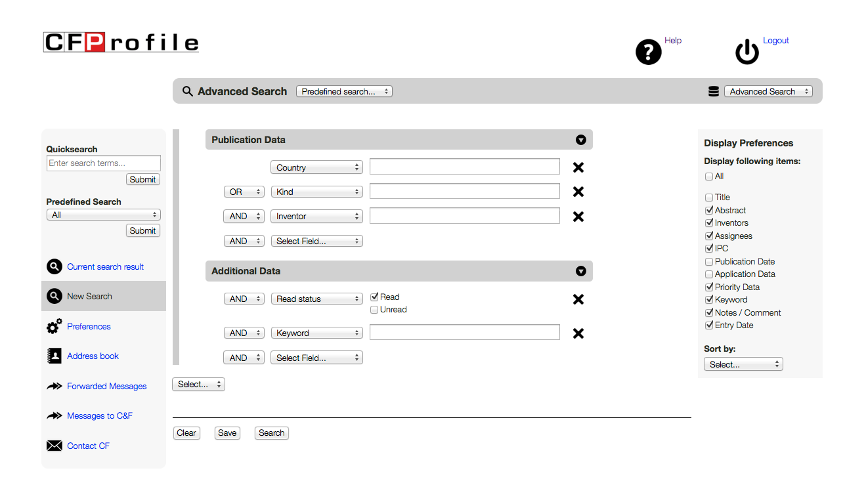
Task: Open Address book link
Action: click(93, 356)
